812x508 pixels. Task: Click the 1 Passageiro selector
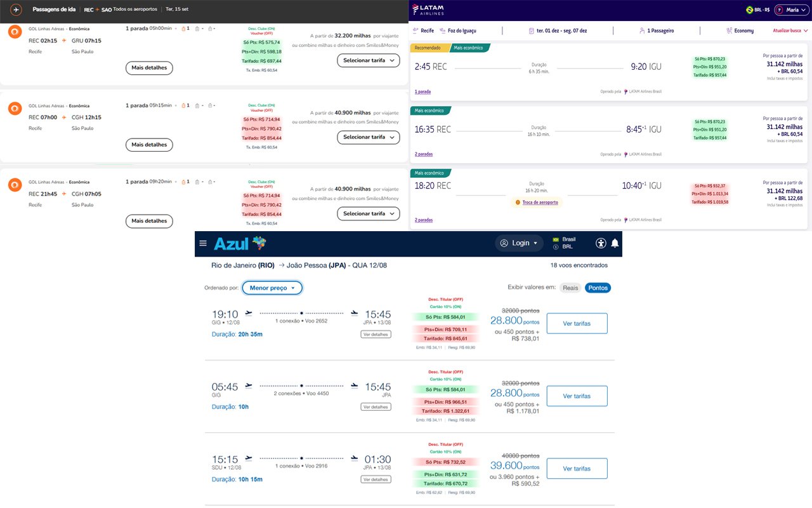[657, 30]
